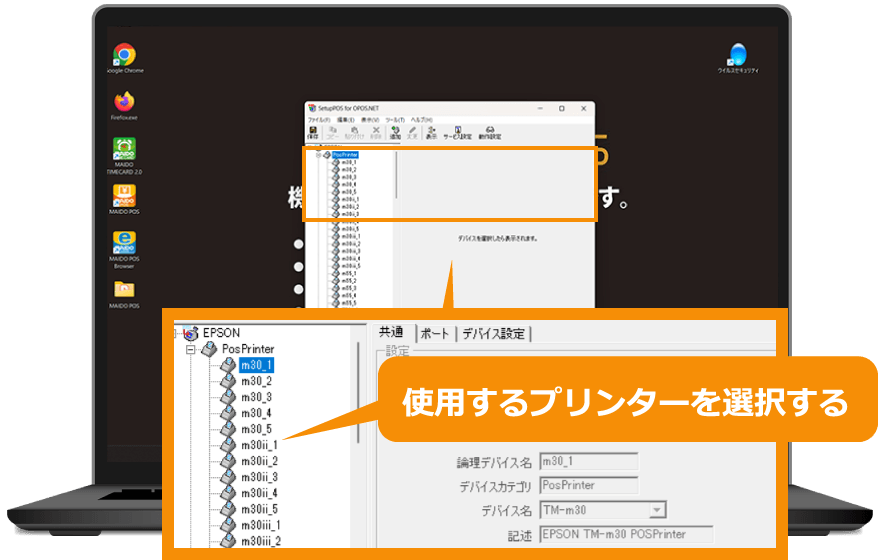Screen dimensions: 880x560
Task: Click the enlarged tree's vertical scrollbar
Action: click(358, 393)
